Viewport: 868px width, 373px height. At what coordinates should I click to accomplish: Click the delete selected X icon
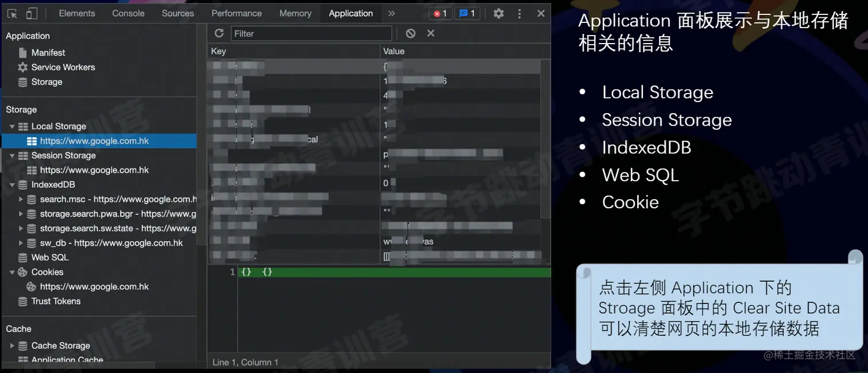tap(431, 33)
